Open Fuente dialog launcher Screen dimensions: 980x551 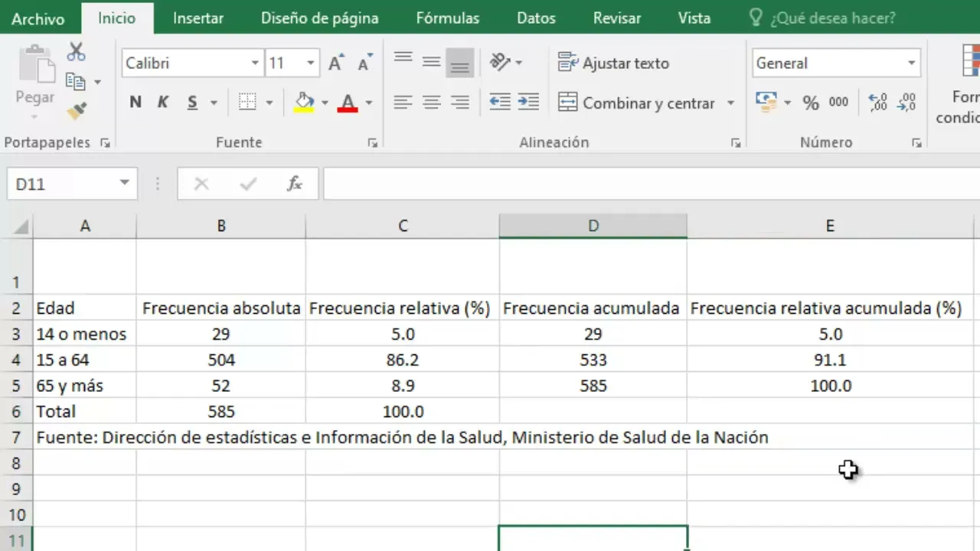[x=373, y=143]
